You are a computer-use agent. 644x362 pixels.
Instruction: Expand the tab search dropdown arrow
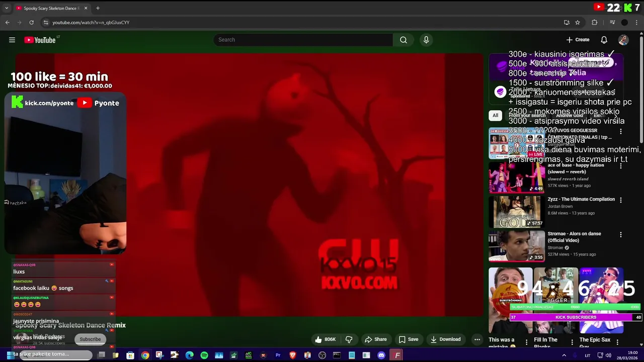[7, 8]
